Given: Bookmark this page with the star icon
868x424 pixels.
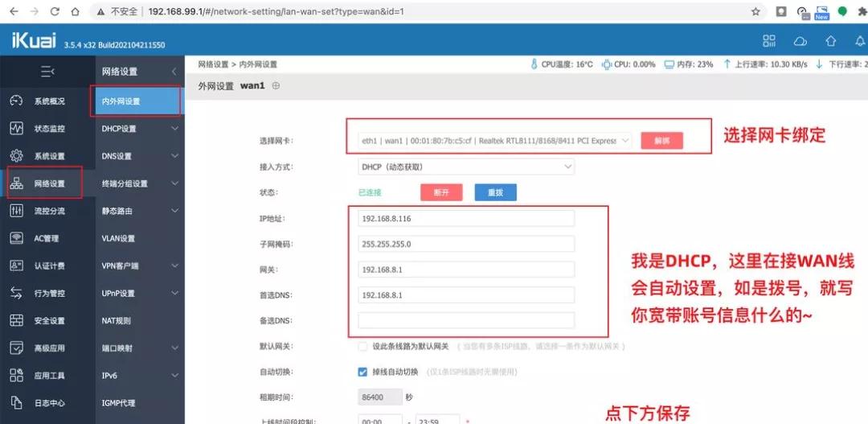Looking at the screenshot, I should pyautogui.click(x=755, y=11).
